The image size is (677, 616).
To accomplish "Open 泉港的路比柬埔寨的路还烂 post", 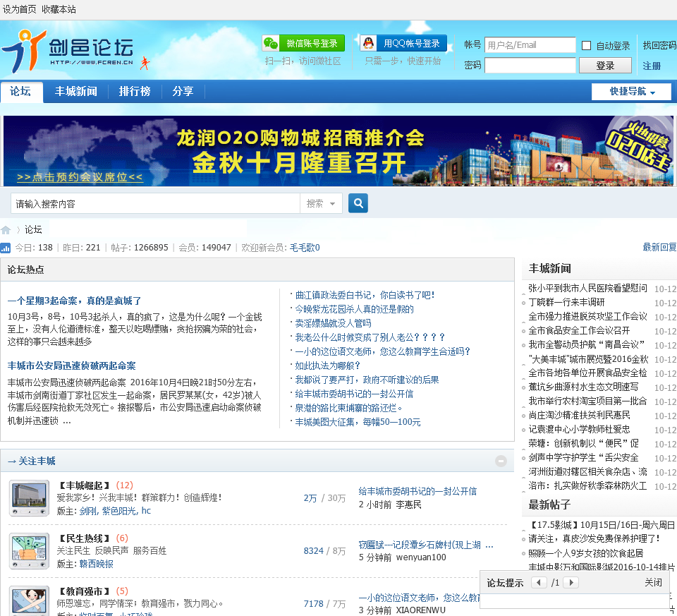I will coord(348,408).
